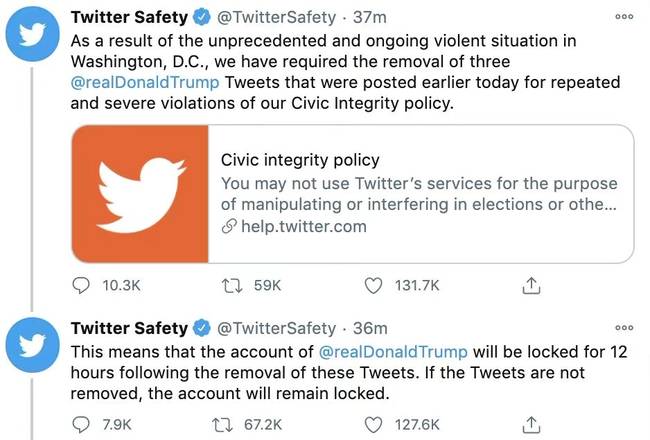The image size is (650, 440).
Task: Reply to the second tweet with 7.9K replies
Action: (x=83, y=423)
